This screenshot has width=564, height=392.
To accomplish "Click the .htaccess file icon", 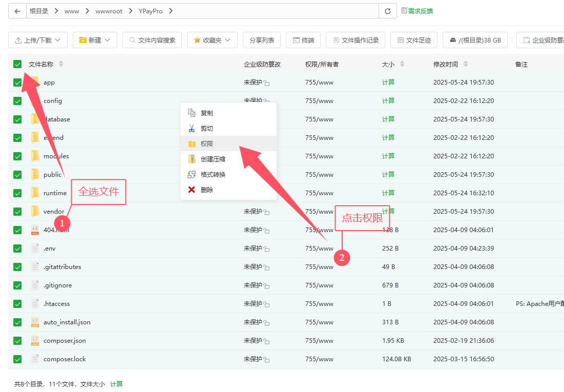I will tap(35, 303).
